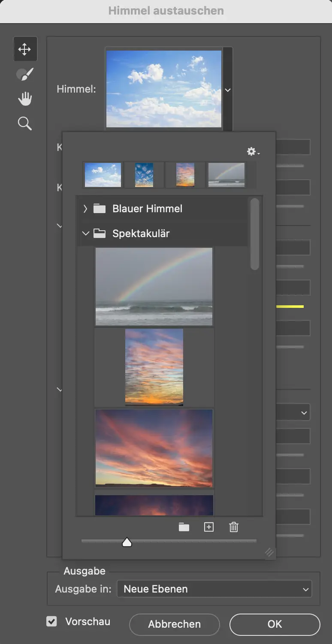Image resolution: width=332 pixels, height=644 pixels.
Task: Click the sky list vertical scrollbar
Action: 255,234
